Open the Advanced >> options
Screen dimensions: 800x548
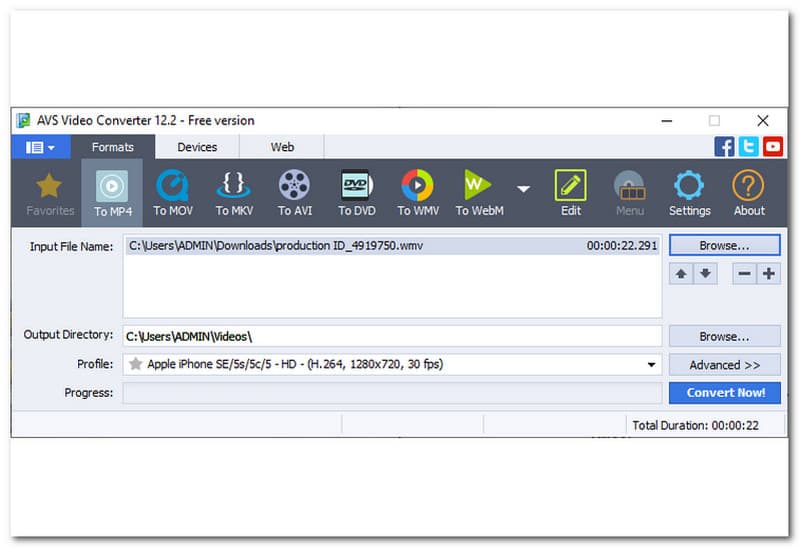724,365
